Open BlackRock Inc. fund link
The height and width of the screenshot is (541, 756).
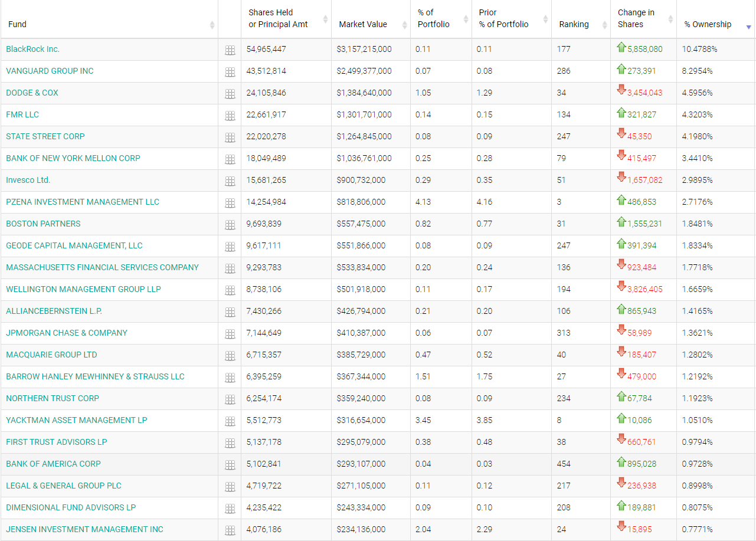32,49
